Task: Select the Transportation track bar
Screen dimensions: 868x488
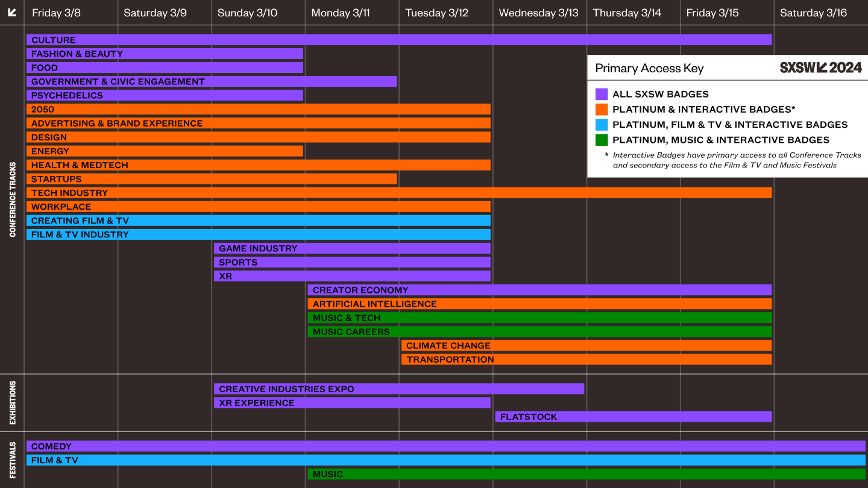Action: point(587,359)
